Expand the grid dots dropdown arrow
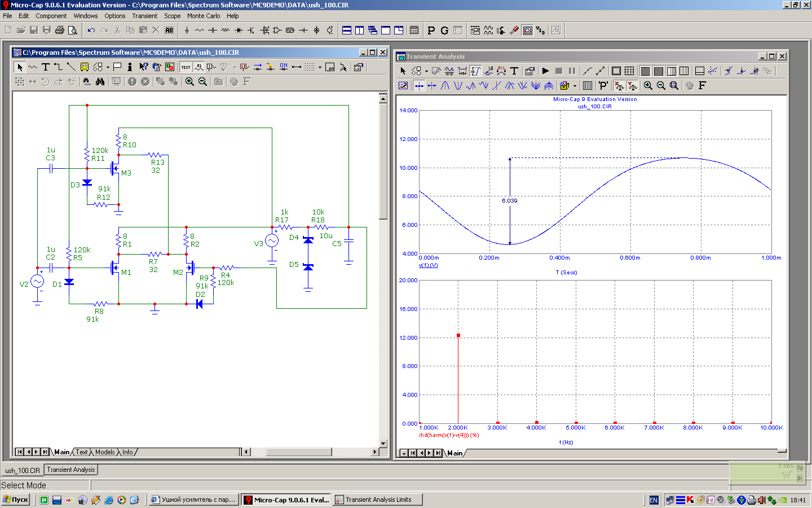The image size is (812, 508). point(320,67)
